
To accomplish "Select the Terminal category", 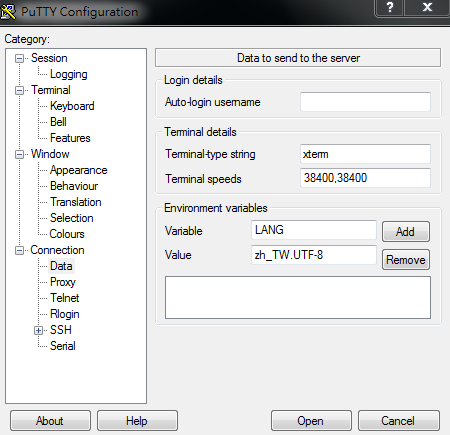I will (x=51, y=90).
